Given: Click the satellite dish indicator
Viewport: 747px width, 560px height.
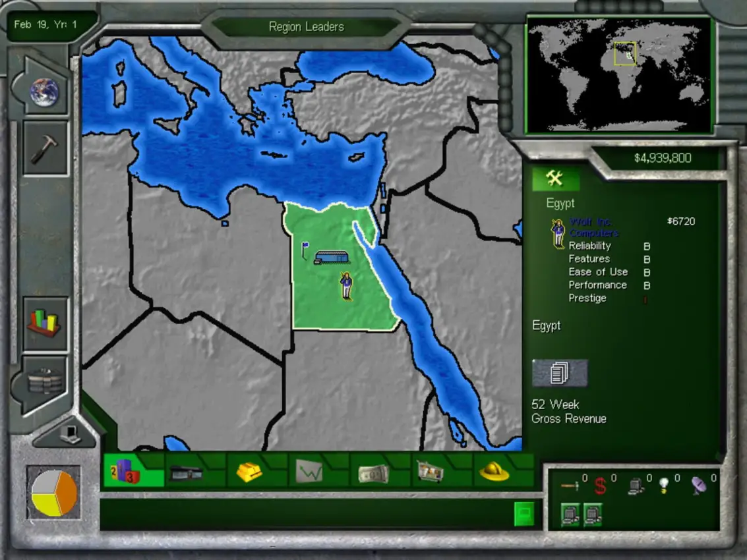Looking at the screenshot, I should [699, 486].
